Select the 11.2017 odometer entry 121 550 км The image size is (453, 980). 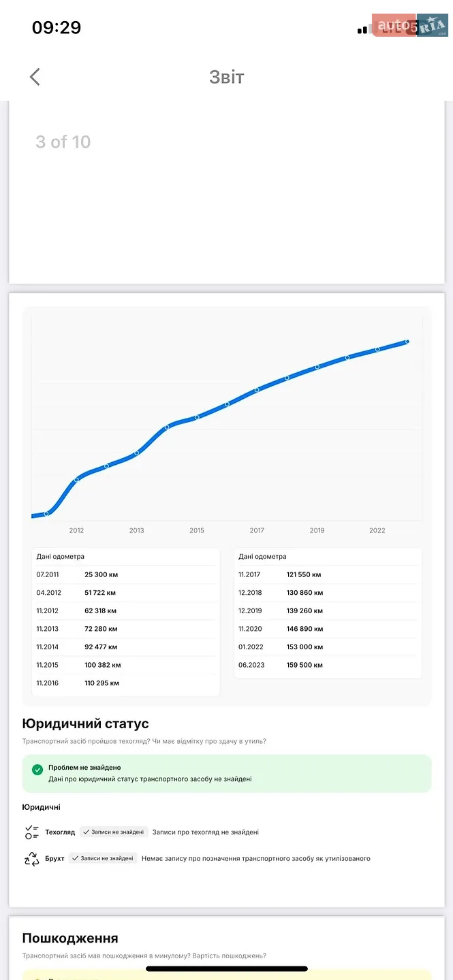point(328,574)
